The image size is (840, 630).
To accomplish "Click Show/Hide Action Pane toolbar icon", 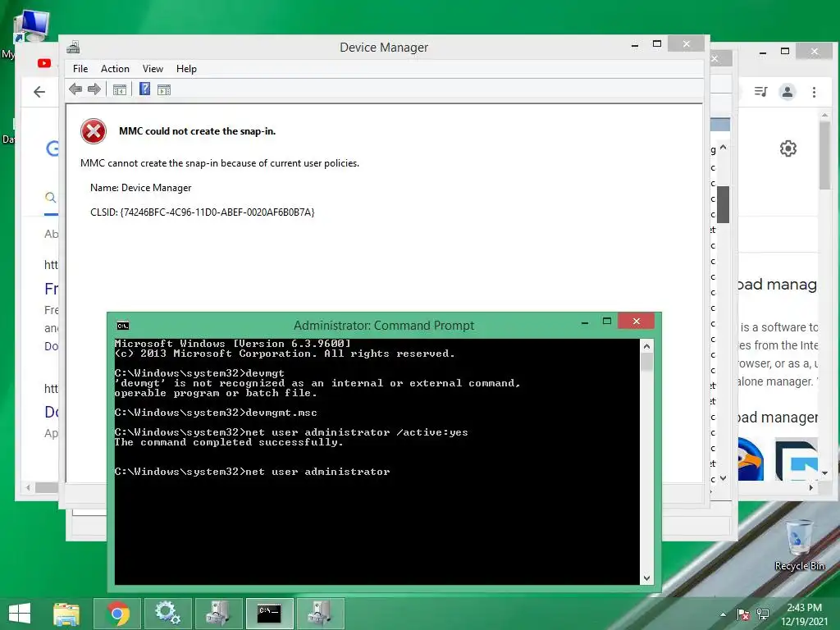I will (x=164, y=90).
